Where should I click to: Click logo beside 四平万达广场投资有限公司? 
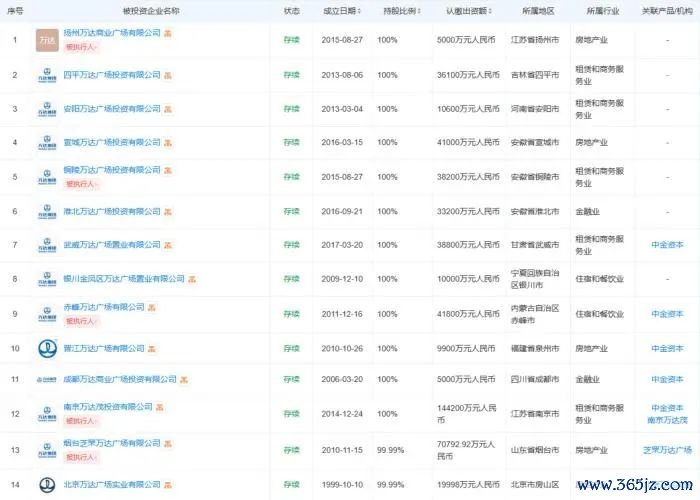47,75
